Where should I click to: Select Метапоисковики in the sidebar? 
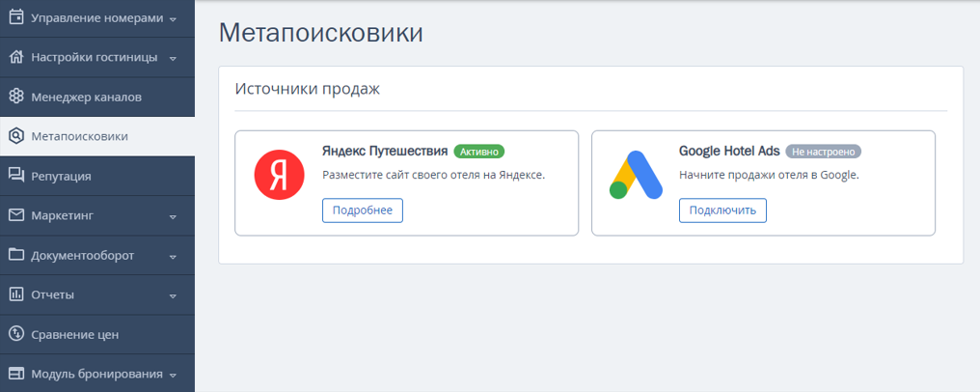click(x=97, y=136)
